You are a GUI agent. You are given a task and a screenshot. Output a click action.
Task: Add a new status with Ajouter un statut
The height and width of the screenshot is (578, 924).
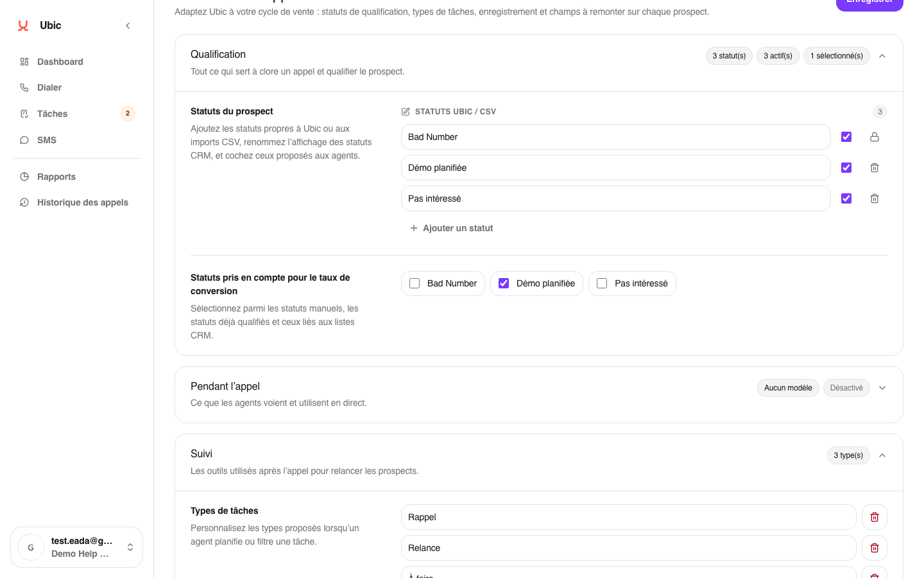coord(452,228)
